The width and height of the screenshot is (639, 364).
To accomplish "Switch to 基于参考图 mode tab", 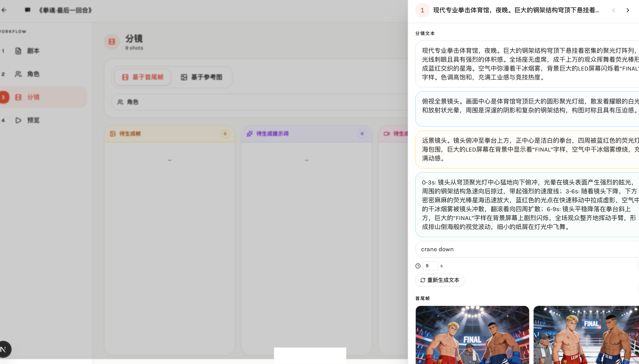I will pyautogui.click(x=201, y=77).
